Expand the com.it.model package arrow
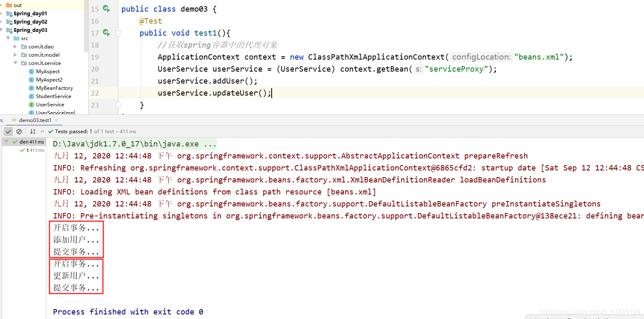 pos(15,55)
